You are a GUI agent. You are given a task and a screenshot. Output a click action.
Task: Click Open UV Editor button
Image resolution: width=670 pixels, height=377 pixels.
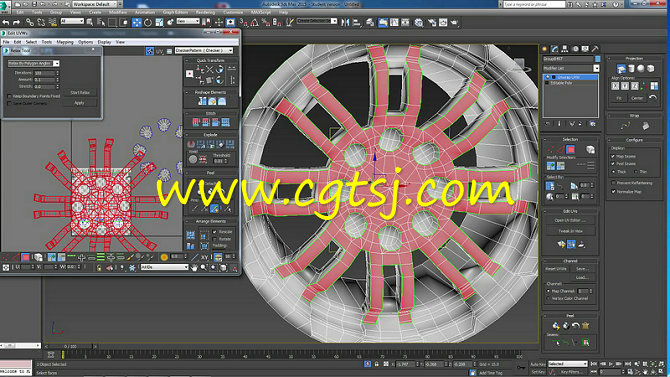click(x=570, y=220)
